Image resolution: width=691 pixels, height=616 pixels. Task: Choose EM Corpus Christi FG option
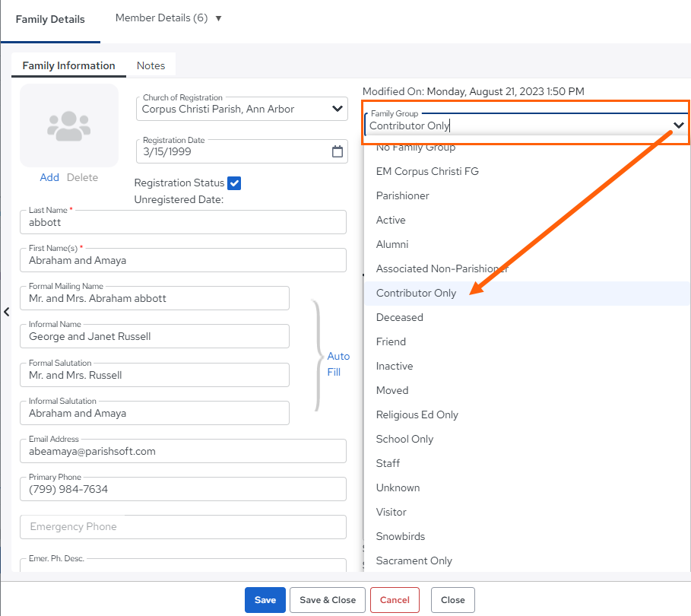[527, 172]
